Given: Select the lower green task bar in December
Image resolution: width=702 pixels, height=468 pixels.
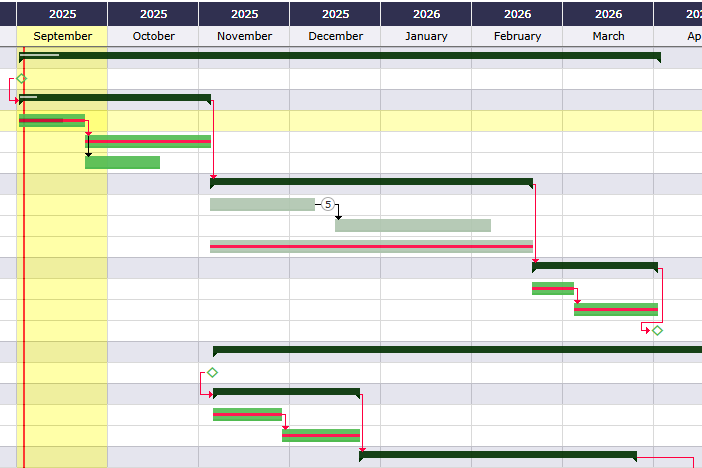Looking at the screenshot, I should click(320, 435).
